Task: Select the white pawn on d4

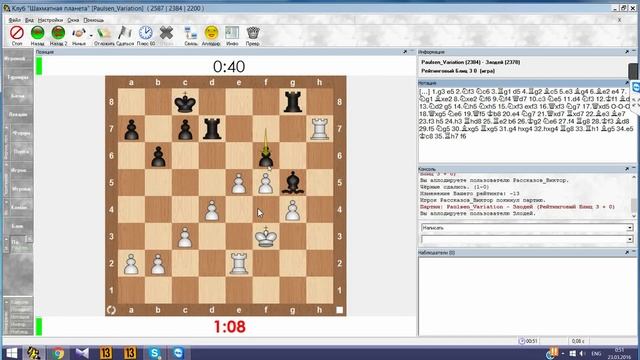Action: point(212,210)
